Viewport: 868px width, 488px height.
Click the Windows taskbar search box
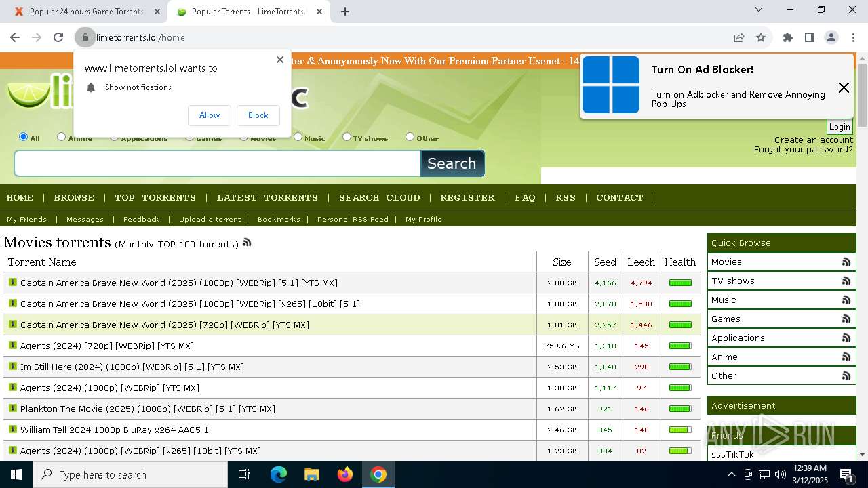tap(130, 474)
